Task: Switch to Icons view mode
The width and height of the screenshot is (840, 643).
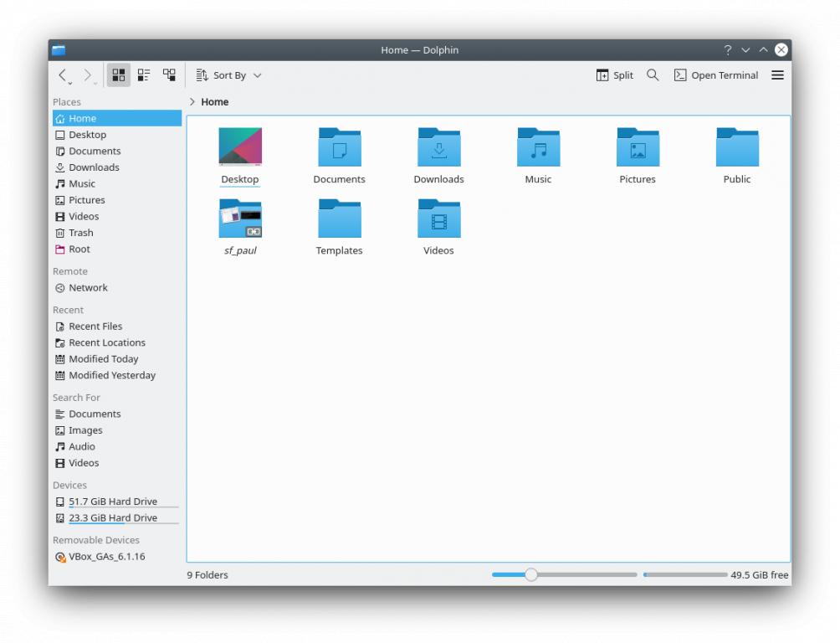Action: click(x=119, y=75)
